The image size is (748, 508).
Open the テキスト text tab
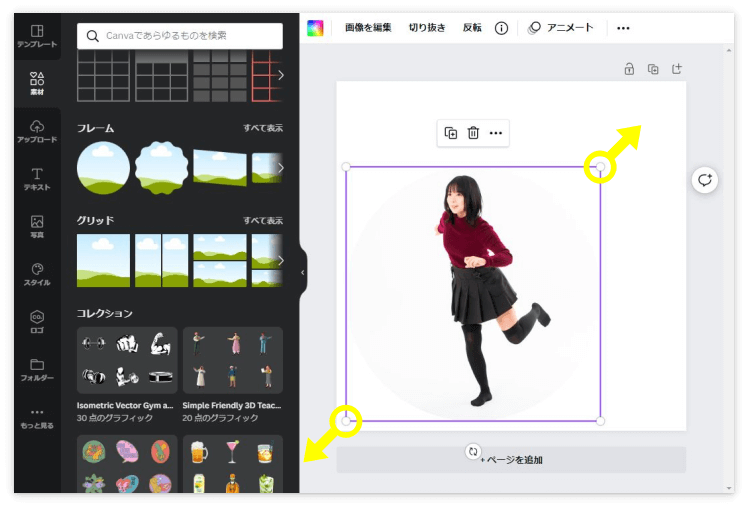[x=37, y=179]
